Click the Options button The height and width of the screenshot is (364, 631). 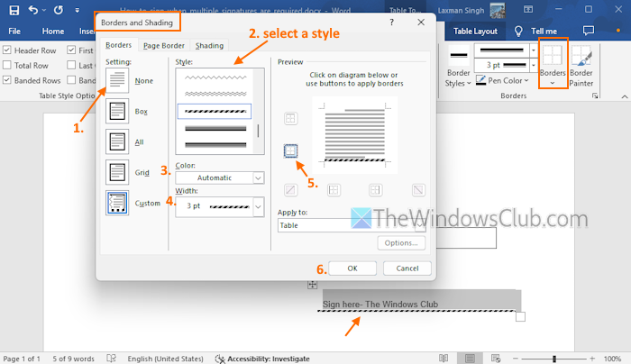coord(401,243)
